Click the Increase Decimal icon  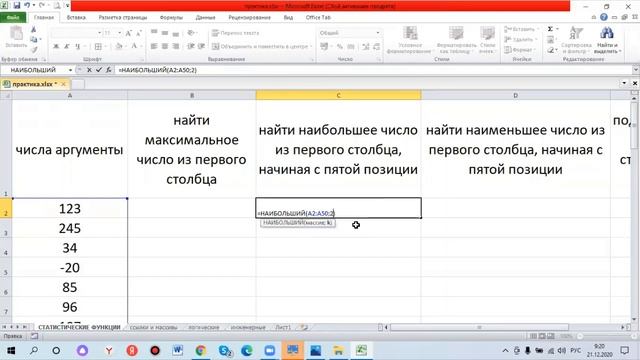pyautogui.click(x=366, y=47)
